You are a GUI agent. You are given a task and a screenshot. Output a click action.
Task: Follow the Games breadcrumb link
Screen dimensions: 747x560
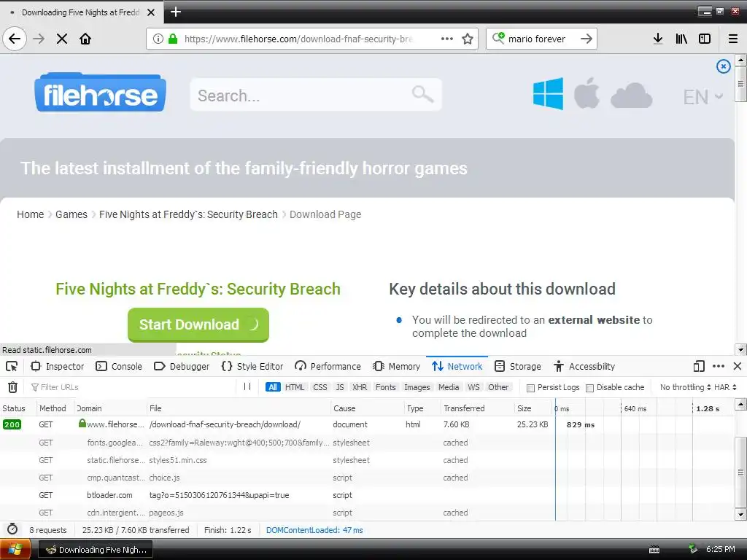click(x=71, y=214)
